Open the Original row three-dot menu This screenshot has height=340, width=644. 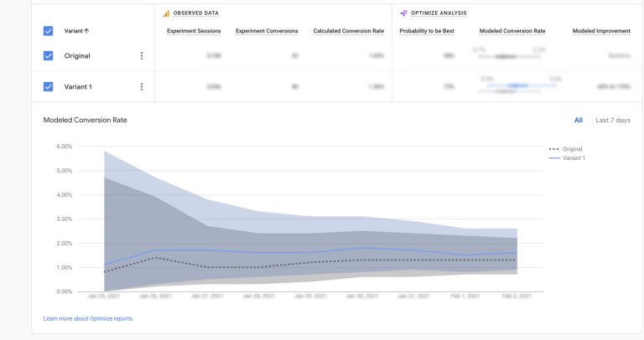[x=142, y=56]
